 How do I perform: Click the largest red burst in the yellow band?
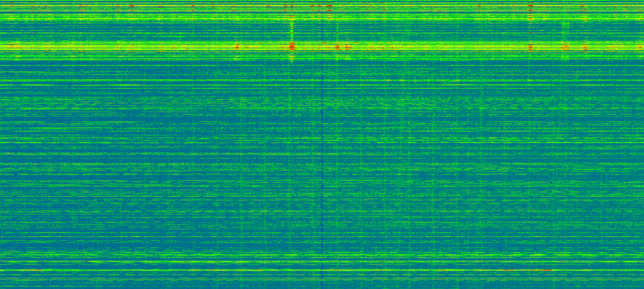pos(292,47)
